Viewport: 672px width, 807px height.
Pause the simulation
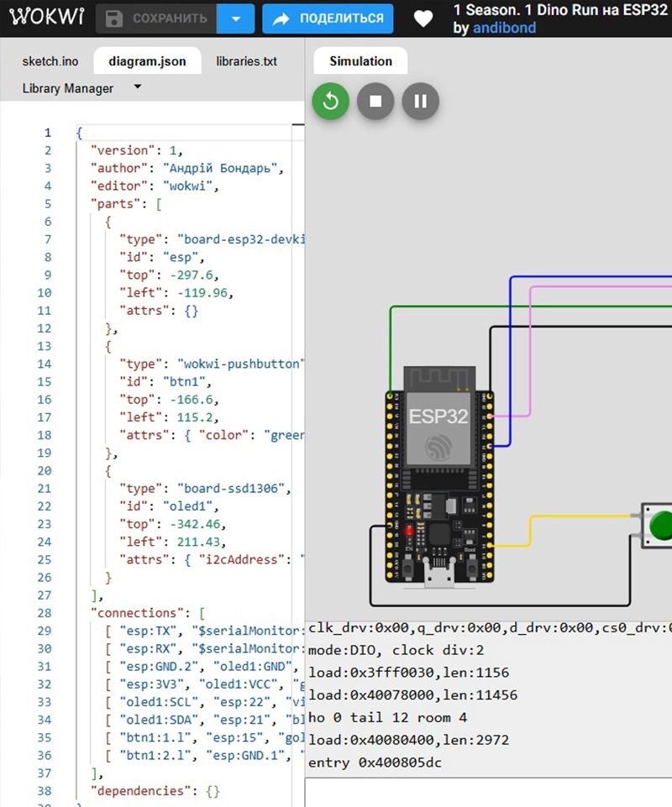(421, 102)
